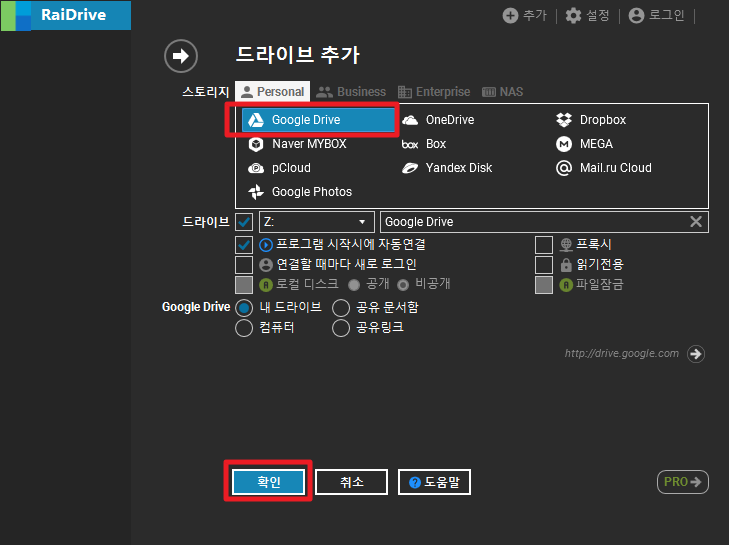Image resolution: width=729 pixels, height=545 pixels.
Task: Toggle the 로컬 디스크 checkbox
Action: [244, 285]
